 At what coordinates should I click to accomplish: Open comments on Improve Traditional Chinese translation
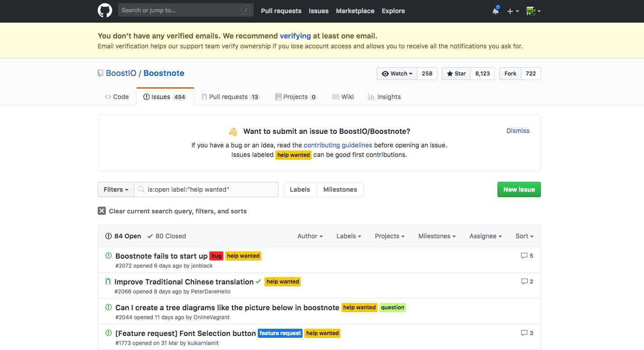(x=527, y=281)
